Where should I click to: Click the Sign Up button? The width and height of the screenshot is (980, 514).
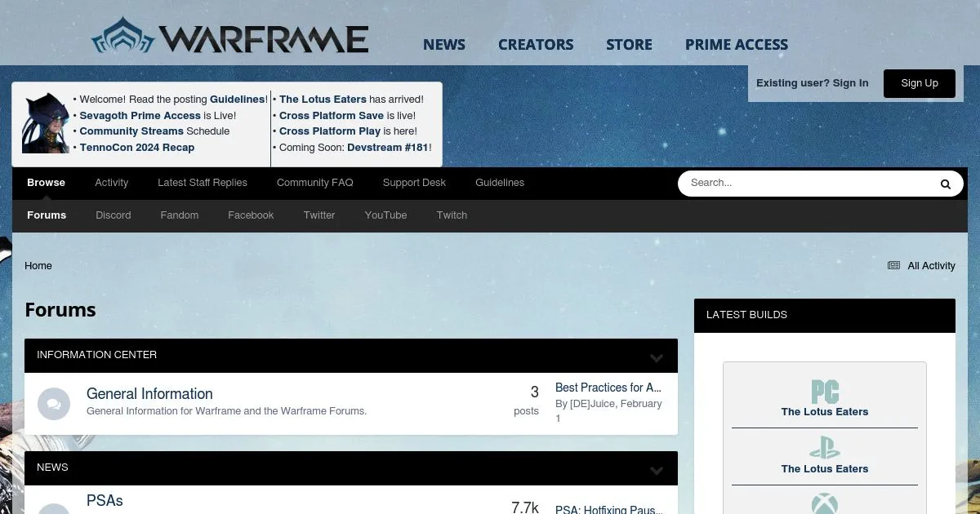(x=920, y=83)
